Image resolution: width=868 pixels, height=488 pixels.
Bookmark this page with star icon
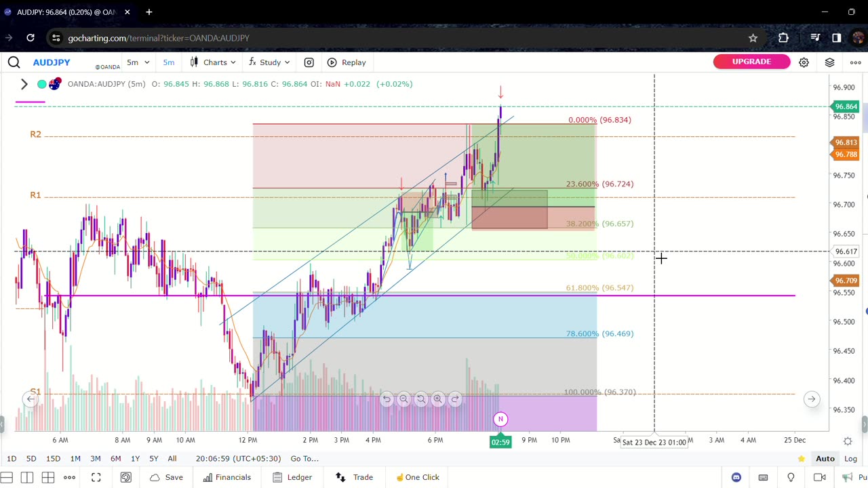coord(753,38)
